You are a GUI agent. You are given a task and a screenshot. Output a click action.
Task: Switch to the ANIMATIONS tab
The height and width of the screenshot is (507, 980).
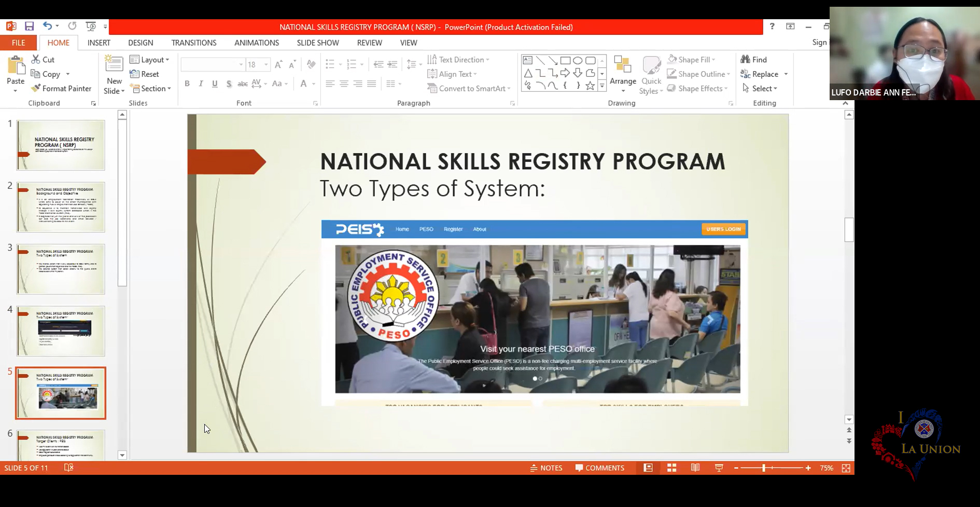coord(257,43)
